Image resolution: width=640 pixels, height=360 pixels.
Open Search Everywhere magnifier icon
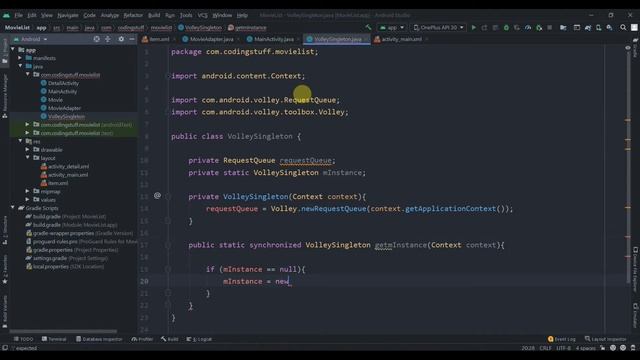[x=623, y=27]
